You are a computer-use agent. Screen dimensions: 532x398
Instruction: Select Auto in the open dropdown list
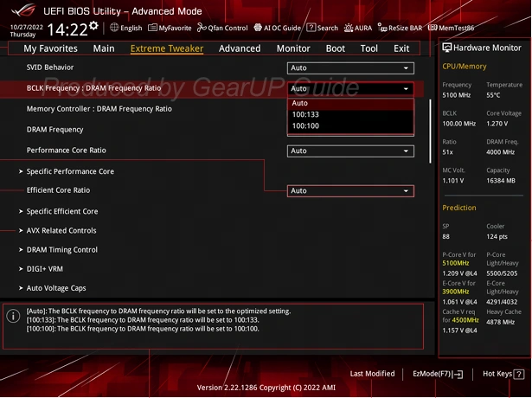[350, 103]
